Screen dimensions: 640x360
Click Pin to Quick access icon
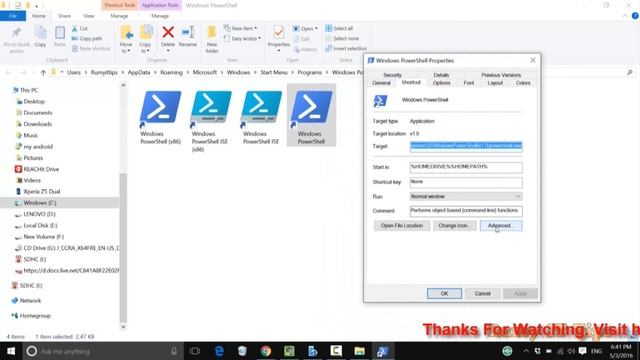tap(16, 40)
